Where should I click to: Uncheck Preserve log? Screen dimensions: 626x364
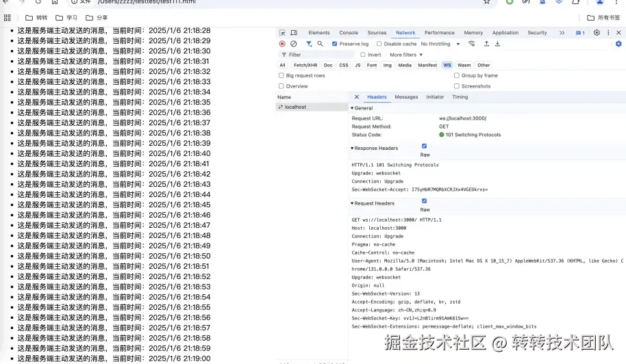[334, 44]
